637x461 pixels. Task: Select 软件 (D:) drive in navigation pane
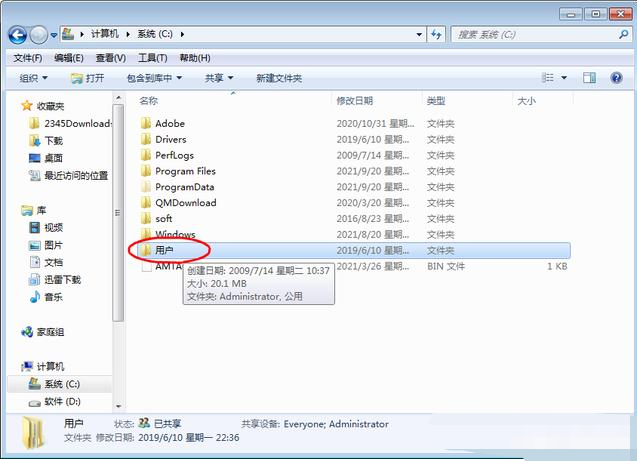[x=60, y=402]
